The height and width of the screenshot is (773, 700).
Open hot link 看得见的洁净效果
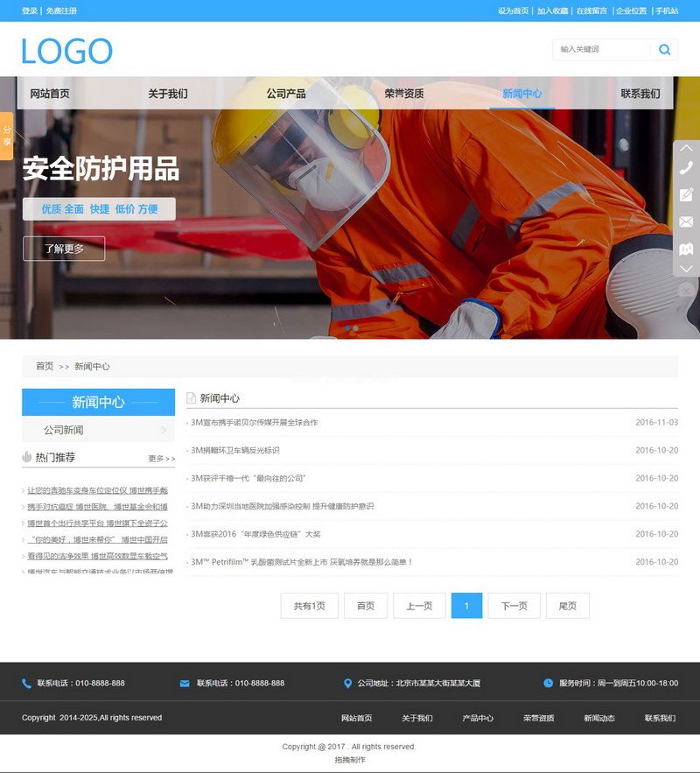click(97, 556)
